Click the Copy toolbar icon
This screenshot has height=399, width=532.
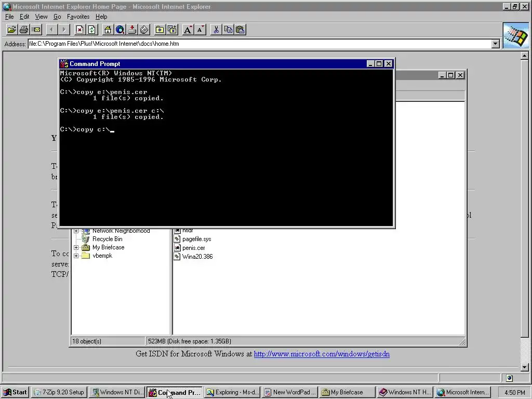pos(228,30)
